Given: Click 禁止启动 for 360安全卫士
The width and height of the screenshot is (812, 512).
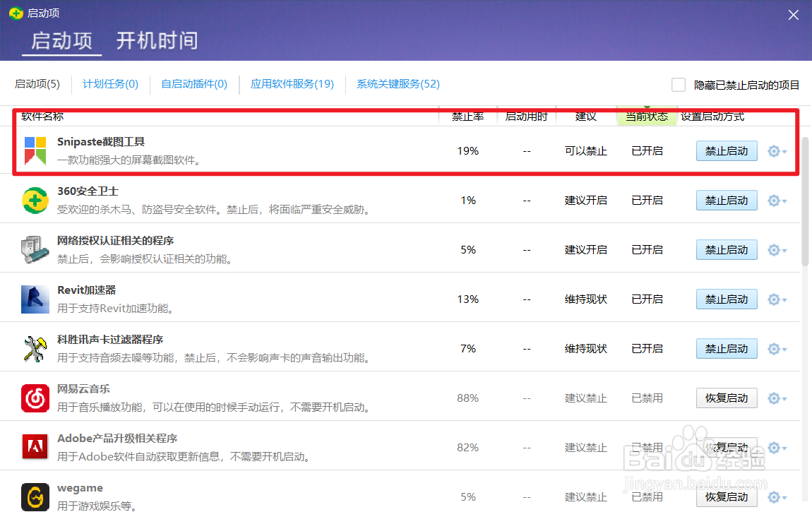Looking at the screenshot, I should [727, 201].
